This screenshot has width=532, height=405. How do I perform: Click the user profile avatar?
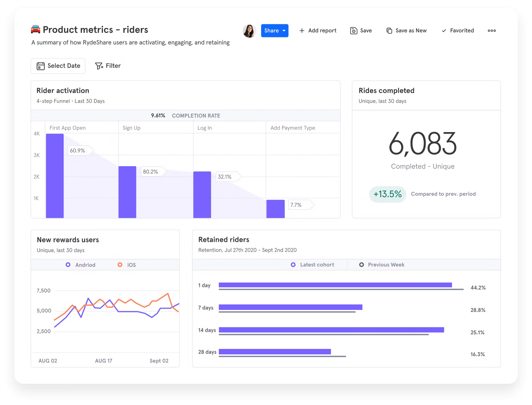tap(249, 30)
